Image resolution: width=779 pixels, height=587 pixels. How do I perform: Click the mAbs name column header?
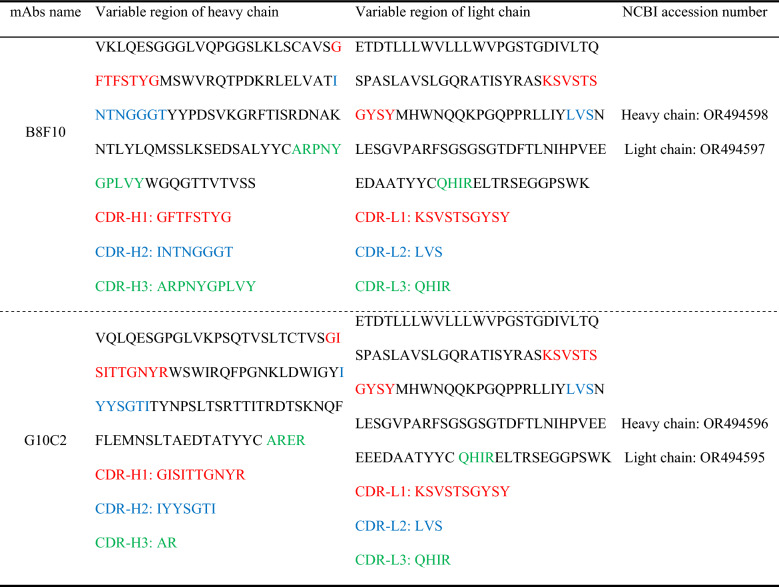click(45, 12)
